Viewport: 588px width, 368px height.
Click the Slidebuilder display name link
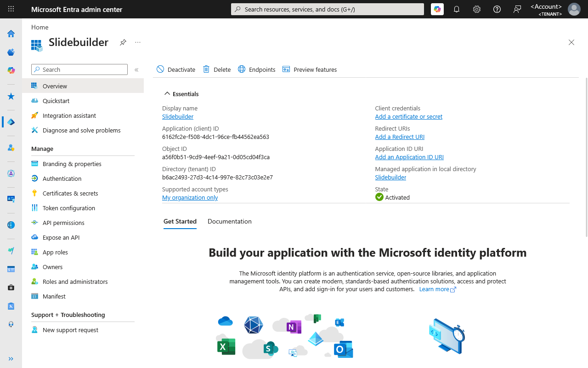point(178,116)
